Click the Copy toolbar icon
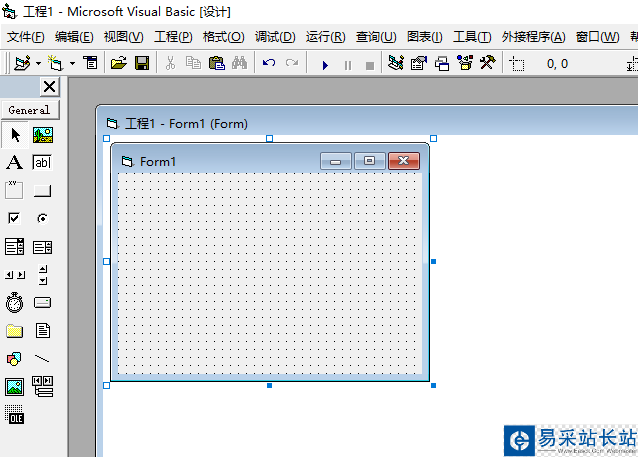The image size is (638, 457). coord(193,63)
